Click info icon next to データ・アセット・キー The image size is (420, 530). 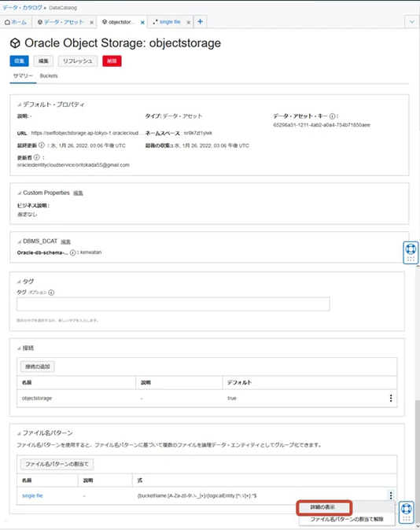[332, 116]
